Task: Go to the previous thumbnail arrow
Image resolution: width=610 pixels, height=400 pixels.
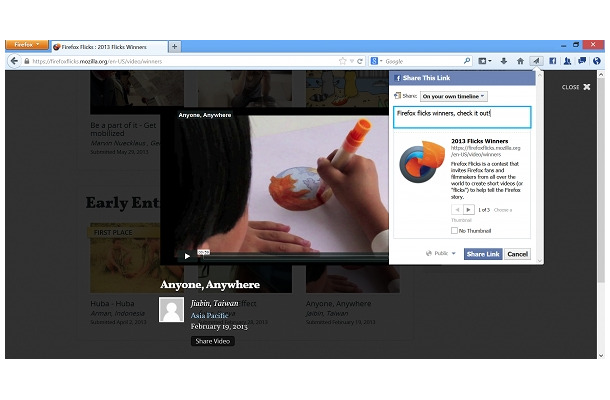Action: pyautogui.click(x=457, y=210)
